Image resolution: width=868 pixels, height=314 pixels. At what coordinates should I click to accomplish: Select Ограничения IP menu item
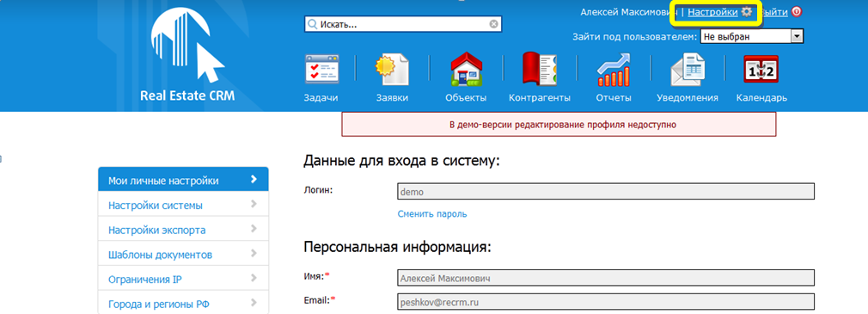pos(183,279)
